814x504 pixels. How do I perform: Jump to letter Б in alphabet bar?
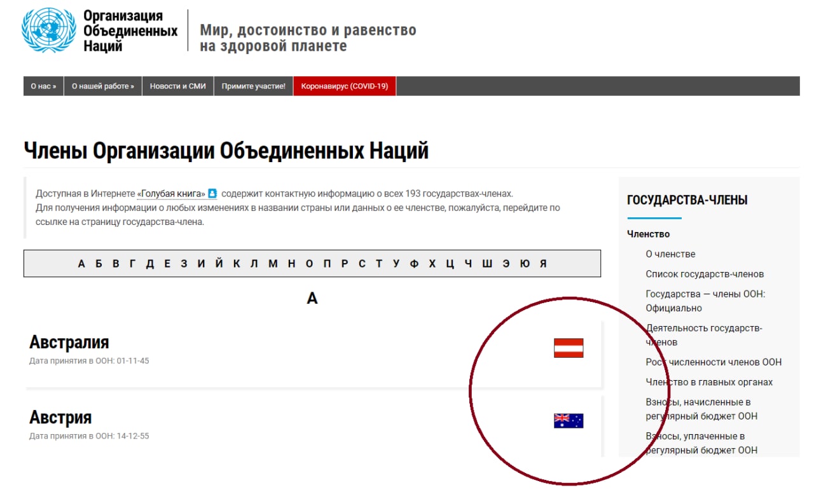pyautogui.click(x=99, y=264)
